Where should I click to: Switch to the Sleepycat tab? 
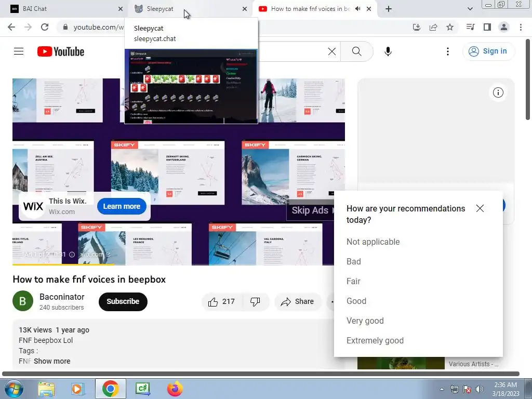point(190,9)
